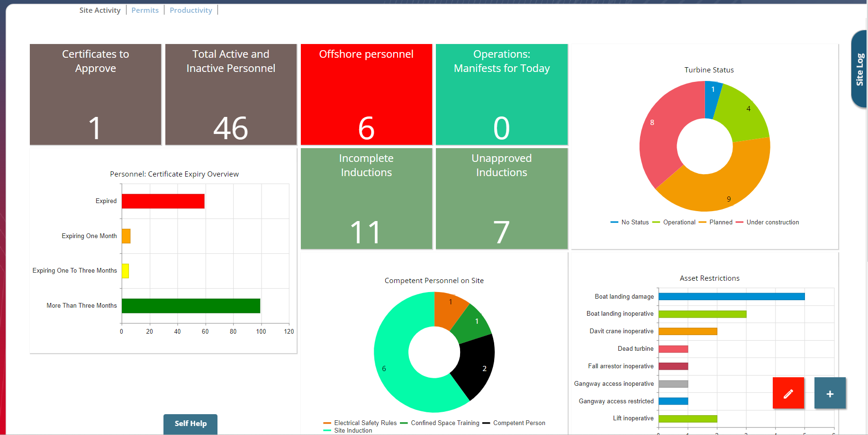
Task: Open the Incomplete Inductions tile
Action: coord(366,198)
